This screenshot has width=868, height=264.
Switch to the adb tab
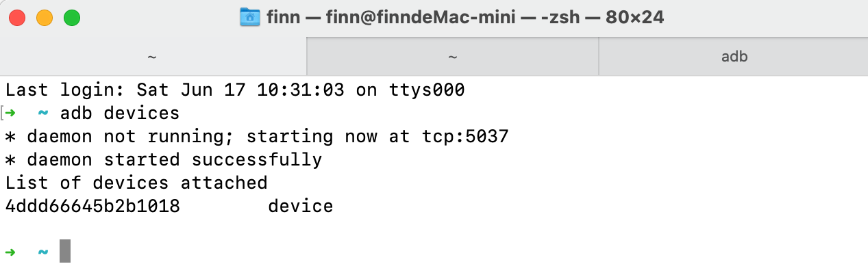734,57
